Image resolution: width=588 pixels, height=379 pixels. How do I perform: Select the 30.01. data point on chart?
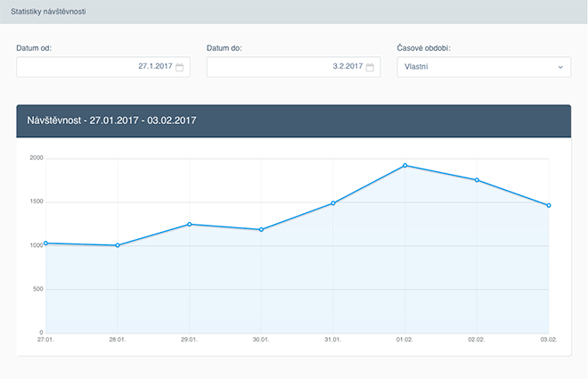[x=261, y=230]
